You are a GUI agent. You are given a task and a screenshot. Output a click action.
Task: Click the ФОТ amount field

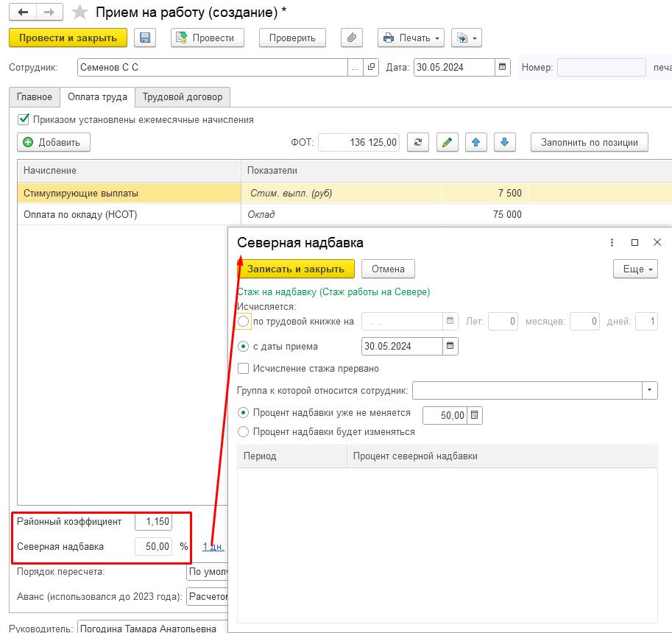(x=358, y=143)
